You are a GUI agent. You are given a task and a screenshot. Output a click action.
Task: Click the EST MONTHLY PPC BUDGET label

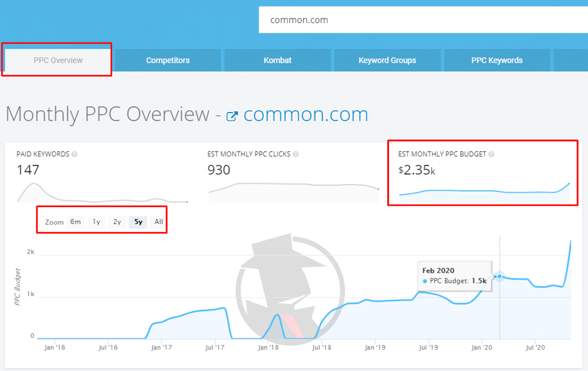coord(442,154)
